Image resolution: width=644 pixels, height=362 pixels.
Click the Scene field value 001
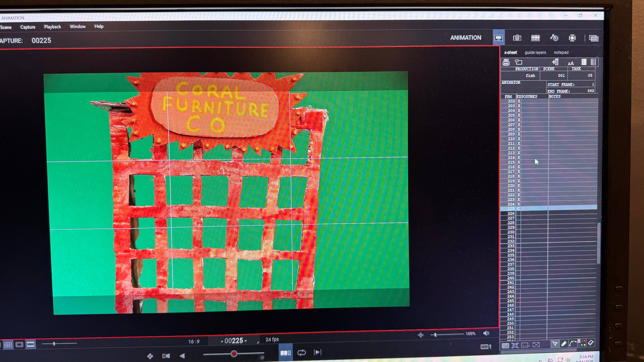click(x=561, y=75)
